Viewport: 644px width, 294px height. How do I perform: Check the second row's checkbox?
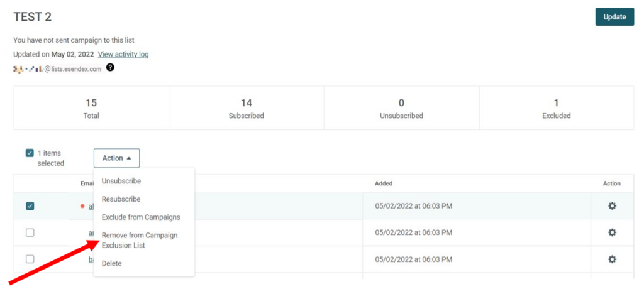[30, 232]
